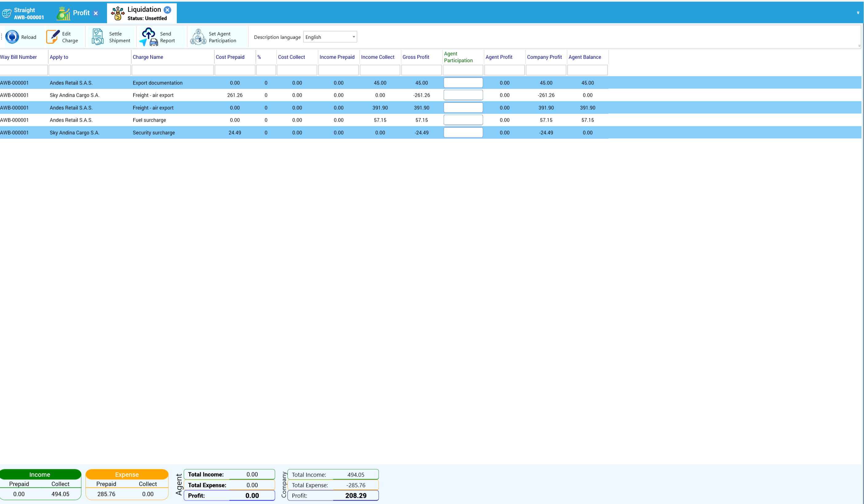864x504 pixels.
Task: Sort by Way Bill Number column
Action: 18,57
